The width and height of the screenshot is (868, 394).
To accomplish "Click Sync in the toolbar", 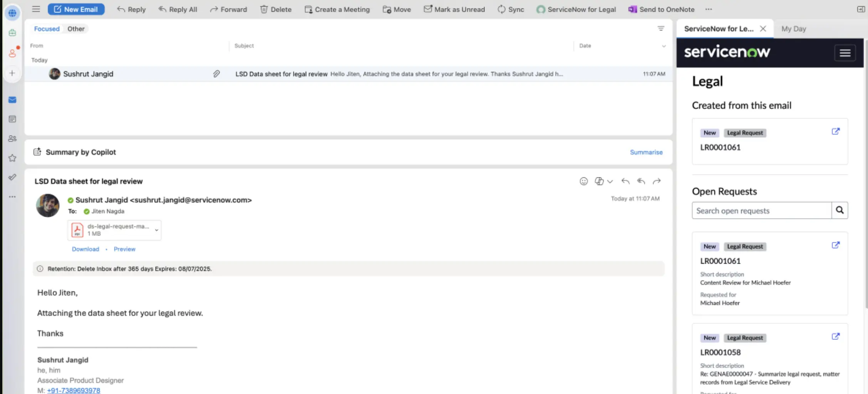I will tap(511, 9).
